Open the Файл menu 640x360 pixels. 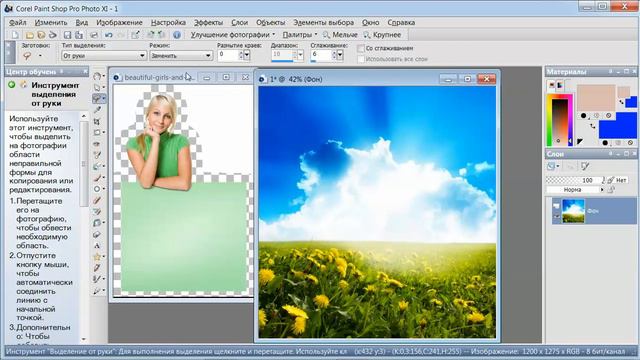pyautogui.click(x=18, y=22)
